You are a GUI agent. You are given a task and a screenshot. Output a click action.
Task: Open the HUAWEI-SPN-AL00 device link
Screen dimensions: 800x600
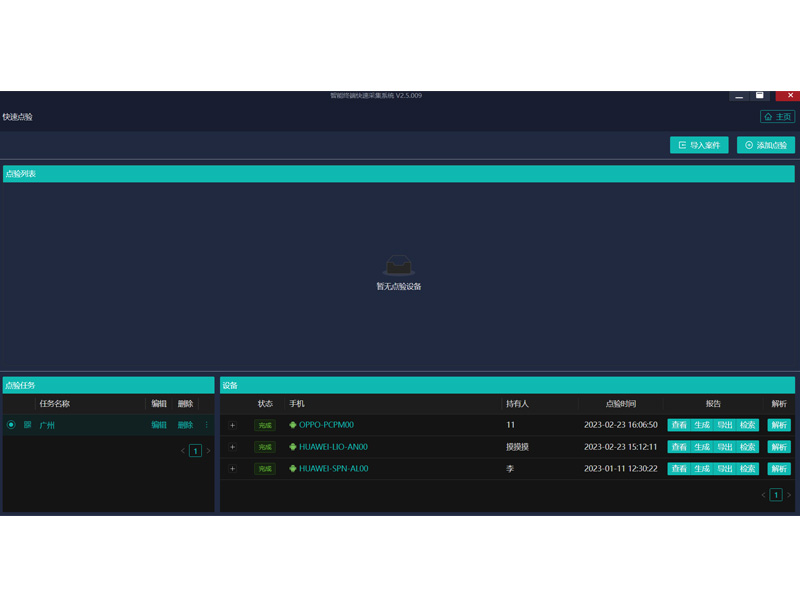333,469
